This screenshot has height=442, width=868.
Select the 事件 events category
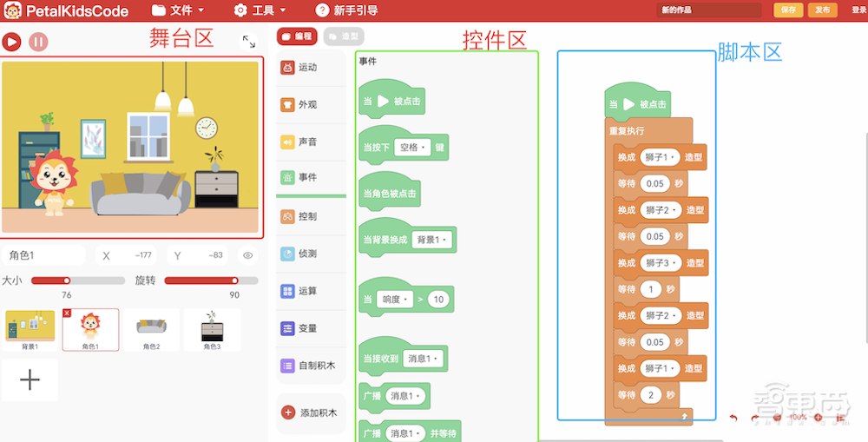pos(311,178)
